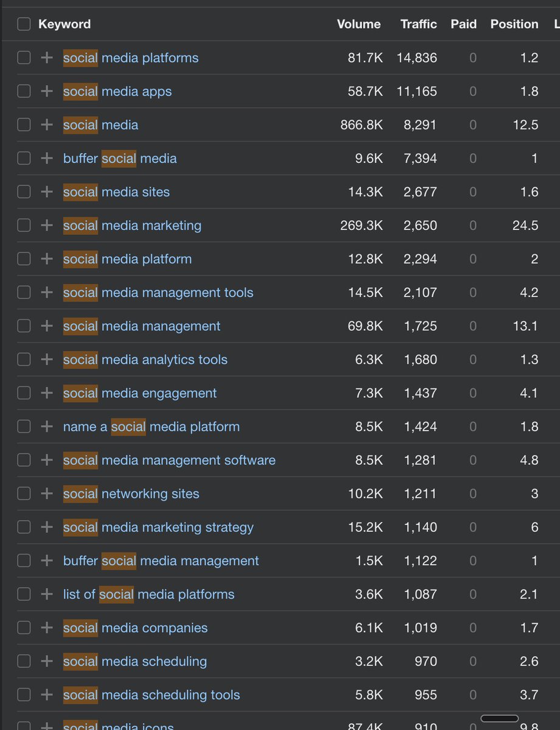This screenshot has width=560, height=730.
Task: Click the 69.8K volume cell
Action: point(365,326)
